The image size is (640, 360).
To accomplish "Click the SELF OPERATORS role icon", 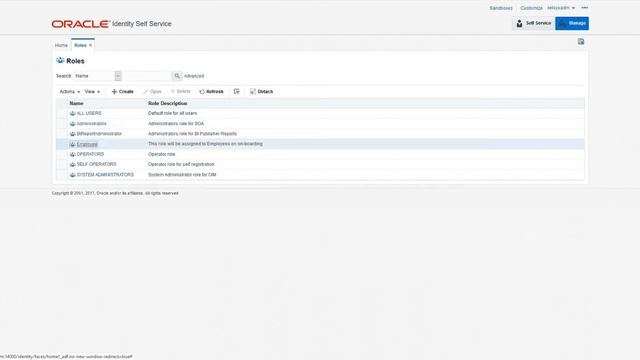I will (x=73, y=164).
